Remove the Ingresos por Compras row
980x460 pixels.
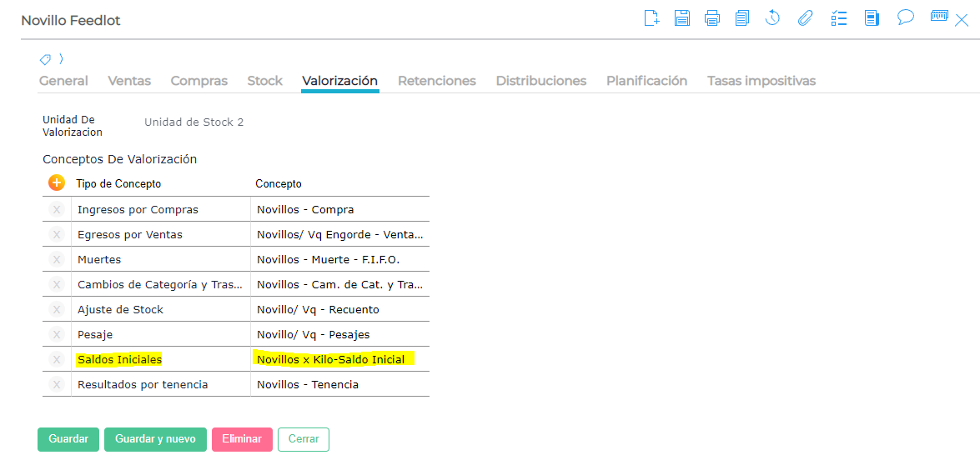pos(56,210)
